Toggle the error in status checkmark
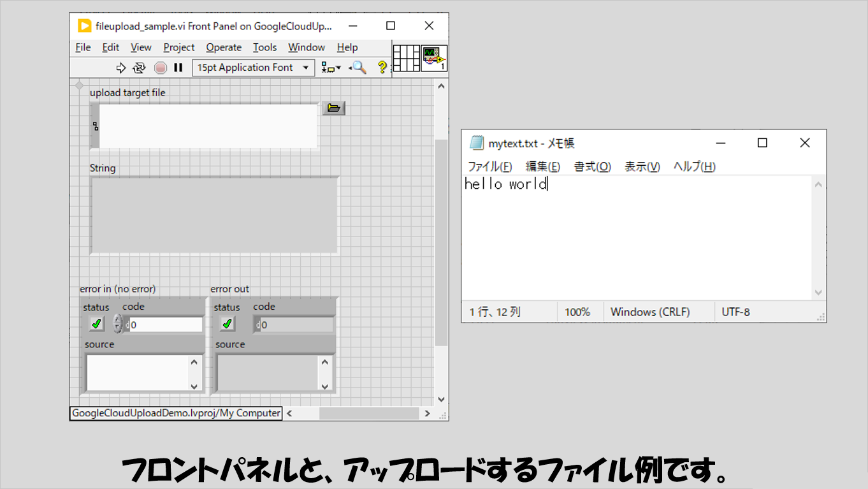 (x=96, y=324)
